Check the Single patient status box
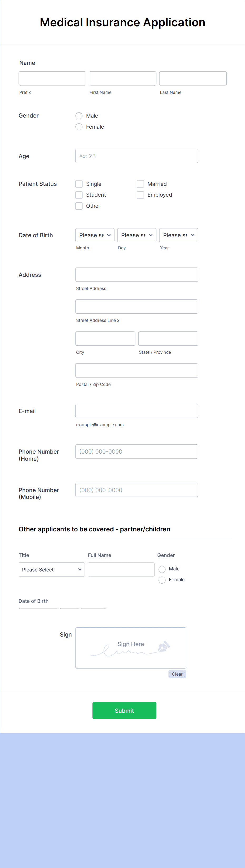The image size is (245, 868). (79, 184)
